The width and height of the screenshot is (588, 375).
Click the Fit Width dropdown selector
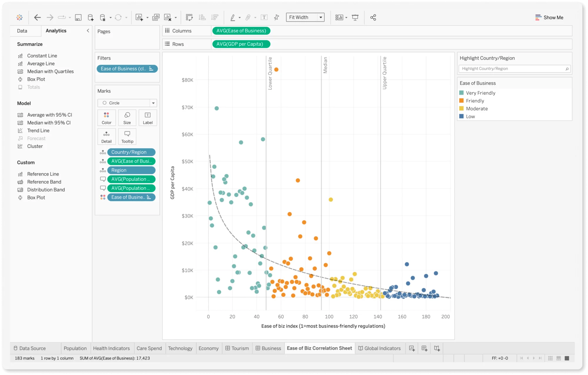pyautogui.click(x=305, y=17)
